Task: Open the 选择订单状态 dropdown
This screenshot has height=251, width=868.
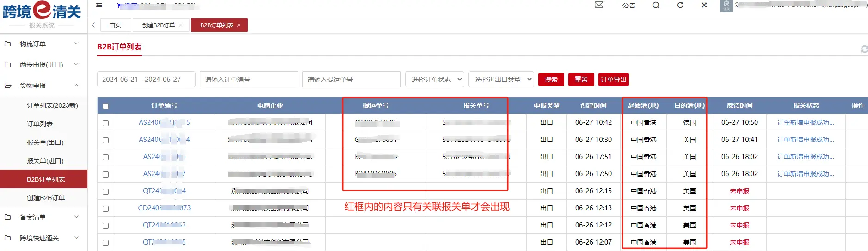Action: click(434, 80)
